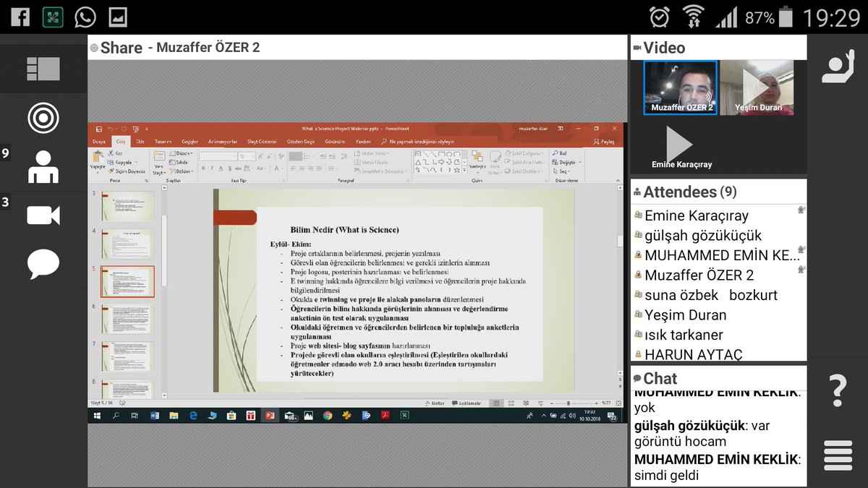868x488 pixels.
Task: Adjust the zoom slider in PowerPoint status bar
Action: (568, 402)
